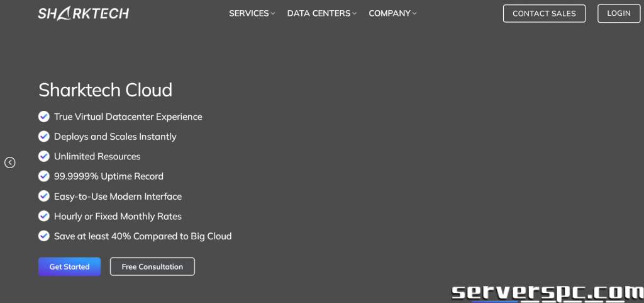Click checkmark icon beside Unlimited Resources
This screenshot has height=303, width=644.
pos(44,156)
